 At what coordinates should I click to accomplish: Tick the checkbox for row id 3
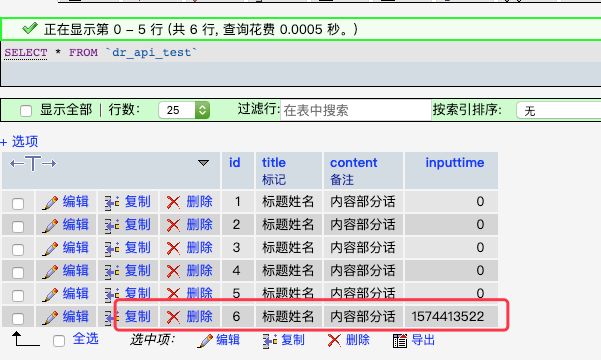(18, 250)
